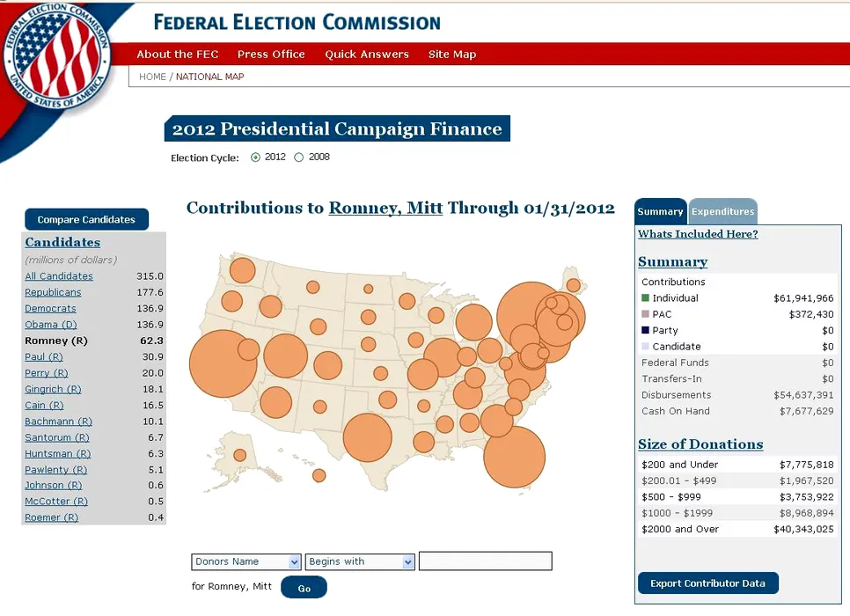
Task: Open the Donors Name dropdown
Action: pos(246,561)
